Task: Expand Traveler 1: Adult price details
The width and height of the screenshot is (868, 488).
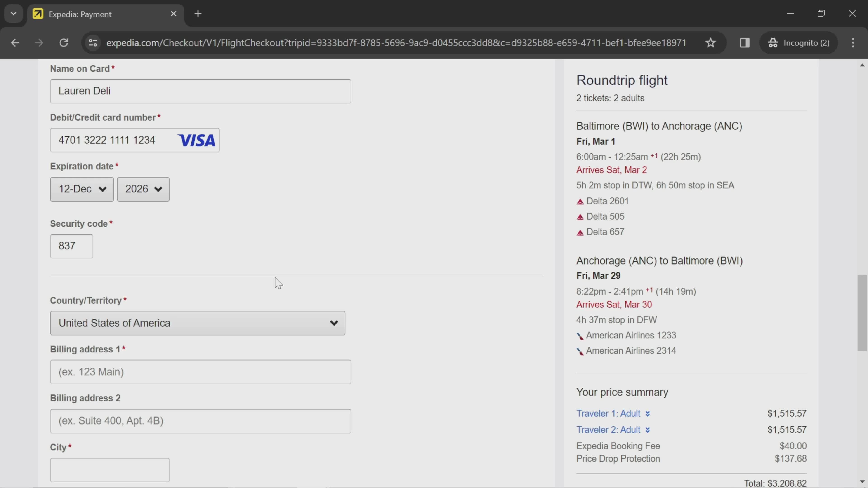Action: pyautogui.click(x=613, y=413)
